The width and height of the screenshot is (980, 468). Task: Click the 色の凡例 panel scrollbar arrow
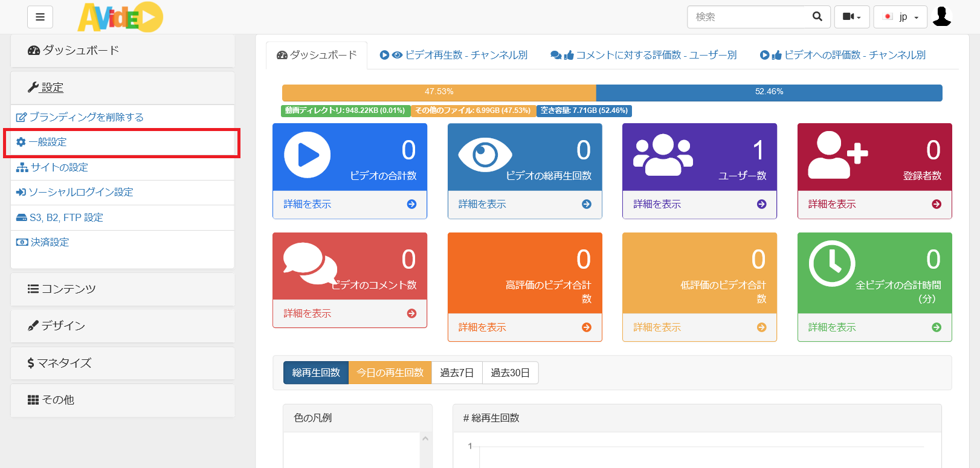point(425,438)
